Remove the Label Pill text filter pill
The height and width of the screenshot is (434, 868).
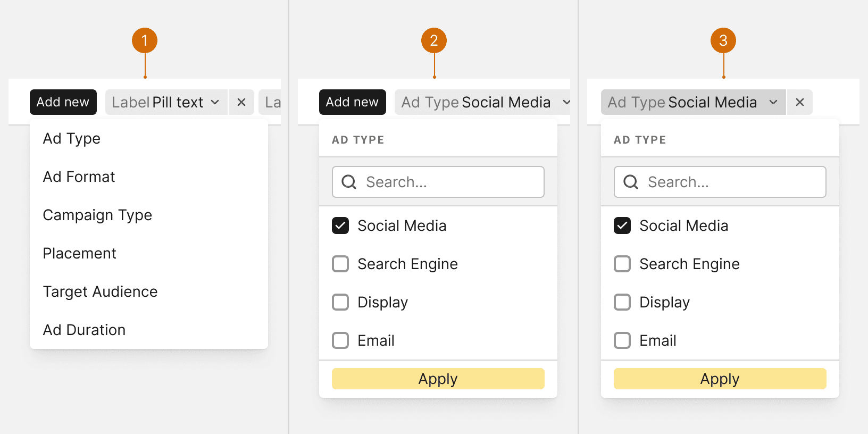point(241,102)
